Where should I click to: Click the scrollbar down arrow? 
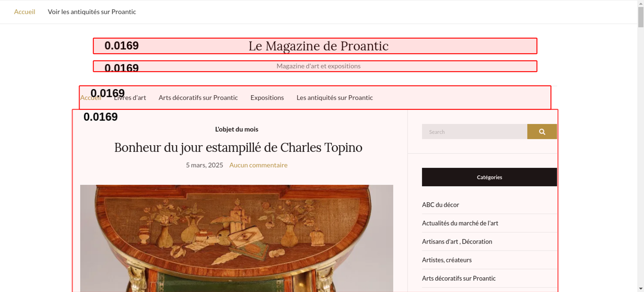[x=640, y=289]
